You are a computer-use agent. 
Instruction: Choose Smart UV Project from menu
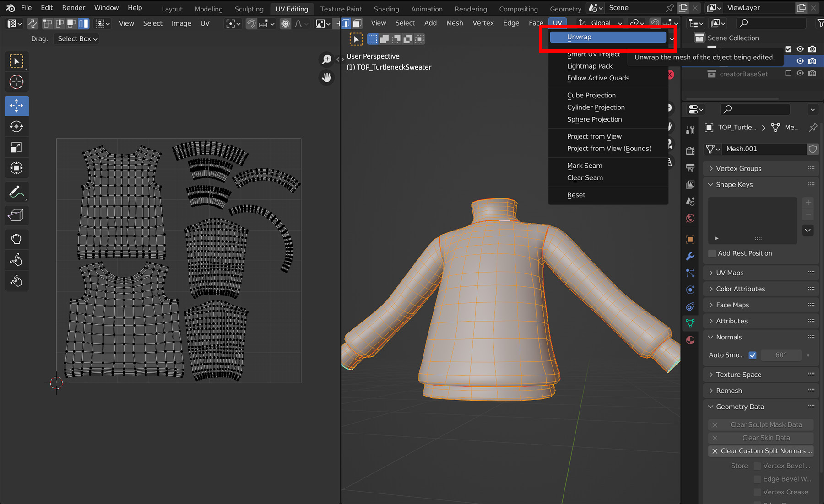coord(593,54)
